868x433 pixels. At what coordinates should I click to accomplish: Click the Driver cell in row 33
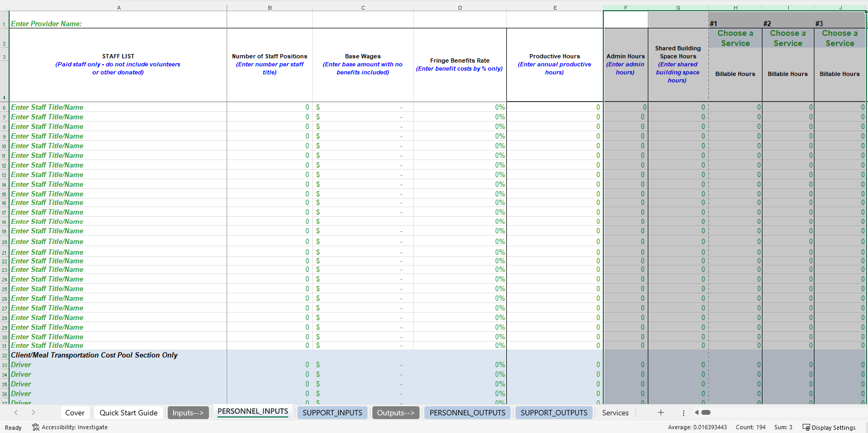click(x=118, y=364)
